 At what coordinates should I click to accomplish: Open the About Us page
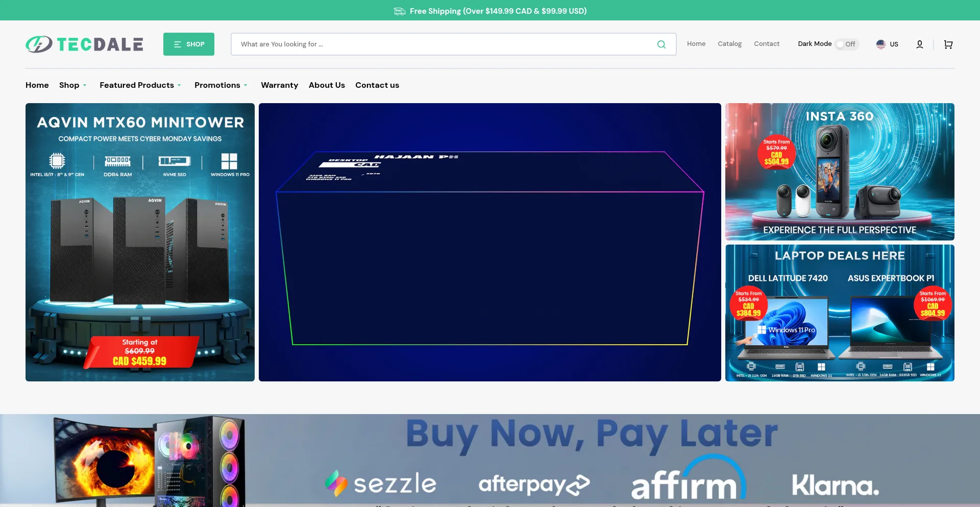327,85
